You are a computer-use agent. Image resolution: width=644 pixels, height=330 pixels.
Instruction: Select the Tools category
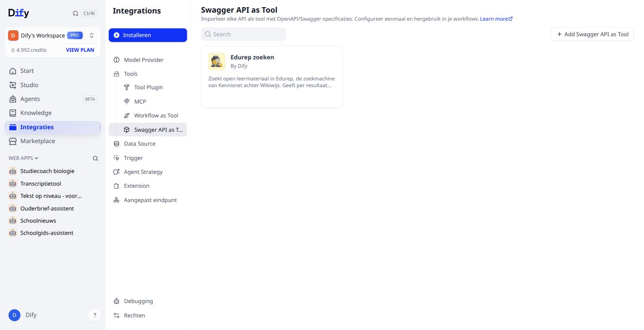(x=148, y=74)
